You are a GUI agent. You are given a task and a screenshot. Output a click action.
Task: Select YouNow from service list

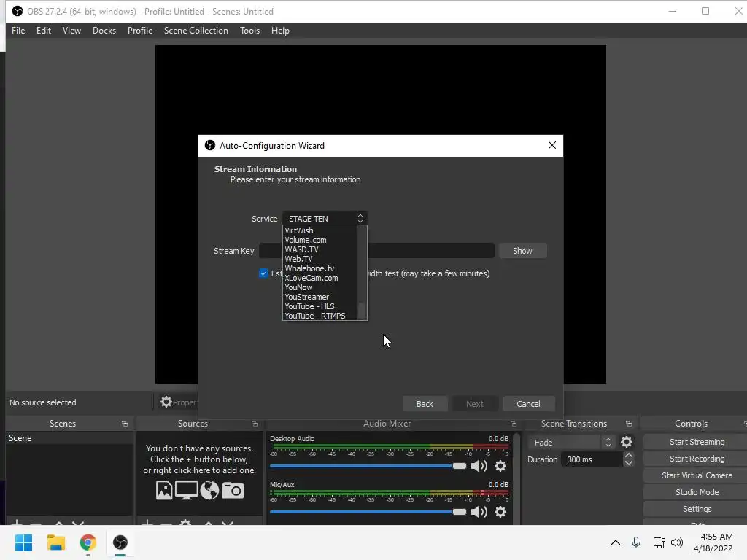coord(320,287)
